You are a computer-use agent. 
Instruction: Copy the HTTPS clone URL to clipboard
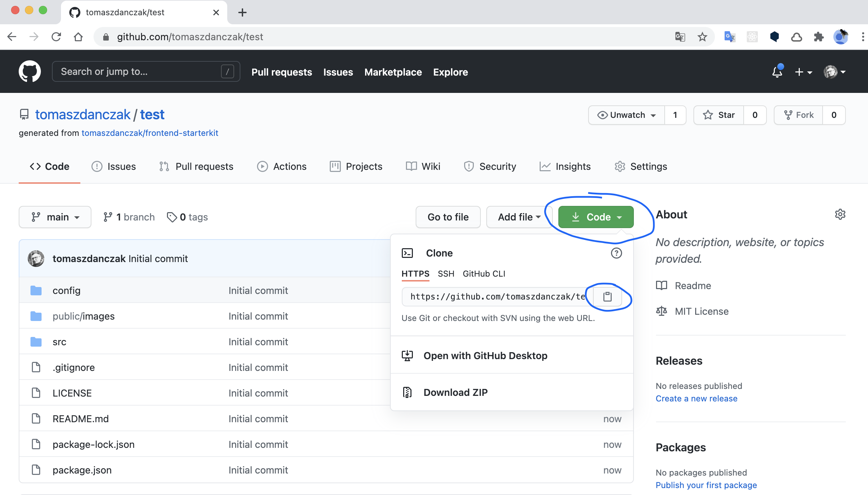(607, 297)
